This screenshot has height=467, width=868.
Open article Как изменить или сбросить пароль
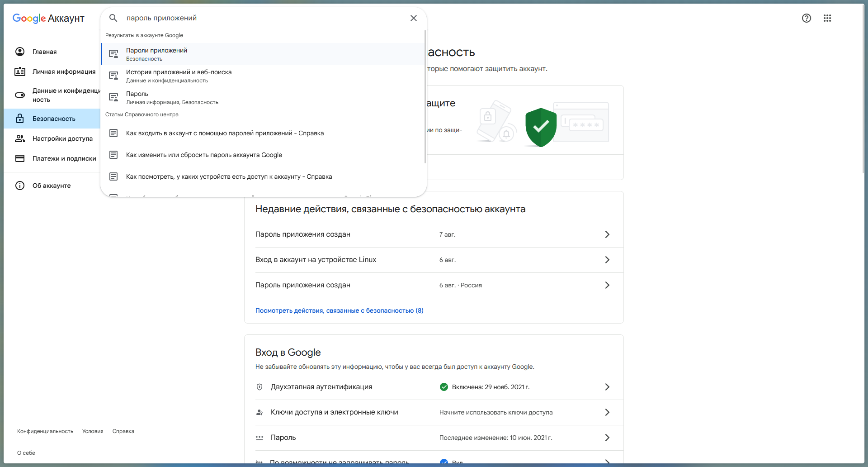click(x=263, y=155)
